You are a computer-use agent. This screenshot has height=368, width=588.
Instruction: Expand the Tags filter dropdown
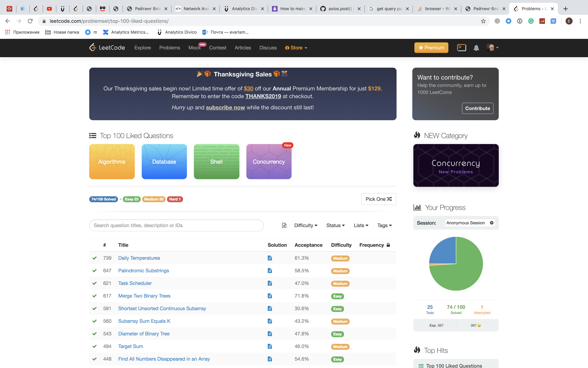384,225
